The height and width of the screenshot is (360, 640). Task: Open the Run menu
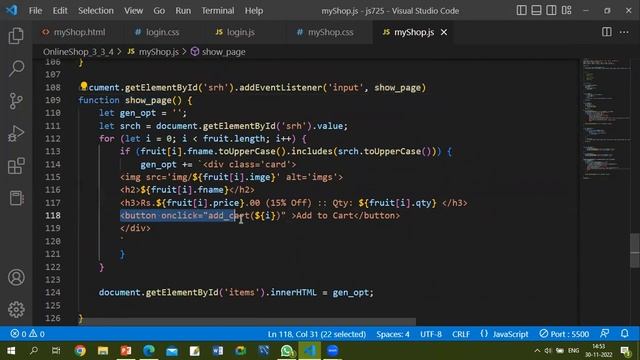[x=183, y=11]
